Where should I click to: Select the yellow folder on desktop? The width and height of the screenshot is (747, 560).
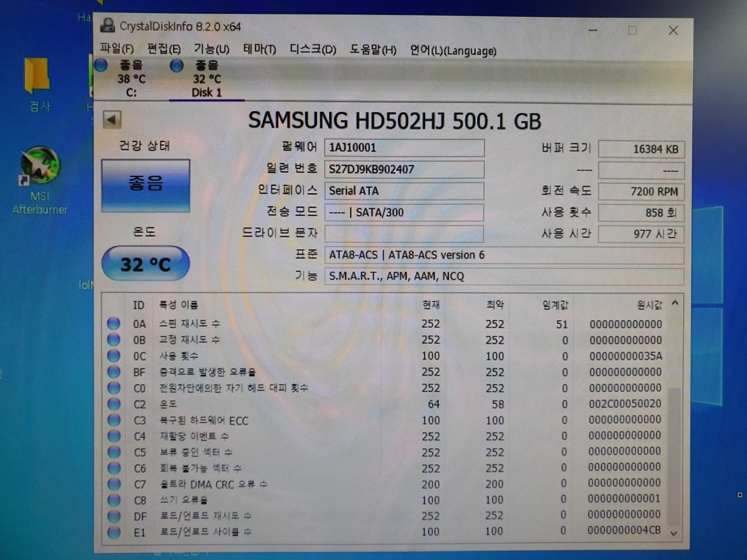[37, 76]
